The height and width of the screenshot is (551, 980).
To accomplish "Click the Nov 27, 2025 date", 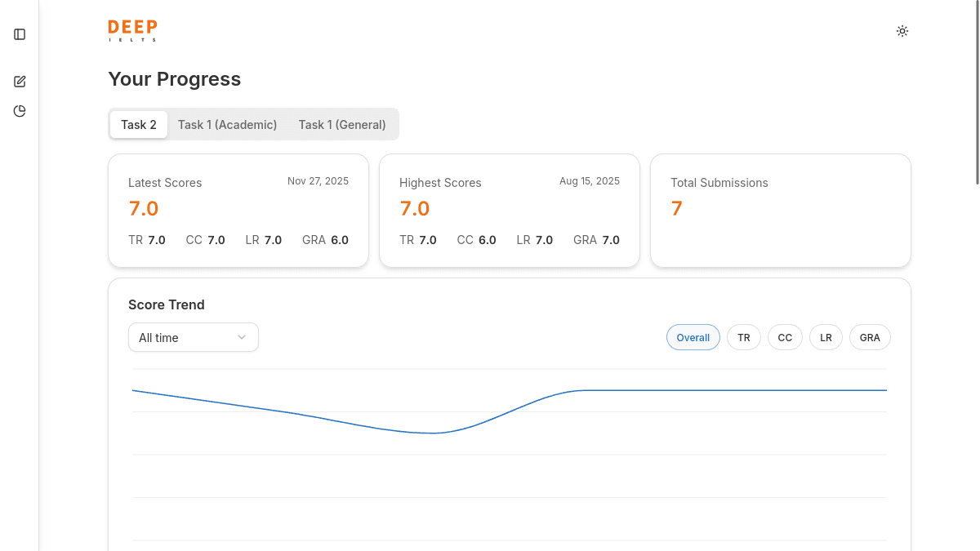I will [318, 181].
